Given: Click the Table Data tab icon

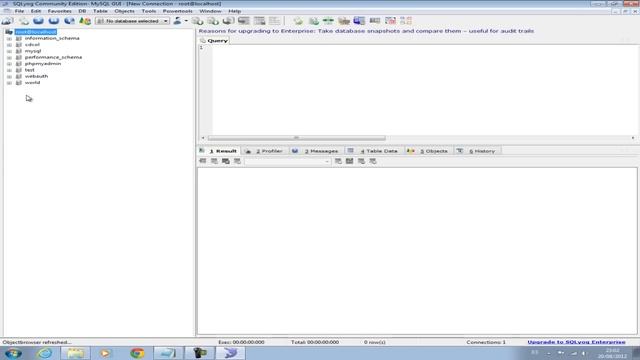Looking at the screenshot, I should tap(350, 151).
